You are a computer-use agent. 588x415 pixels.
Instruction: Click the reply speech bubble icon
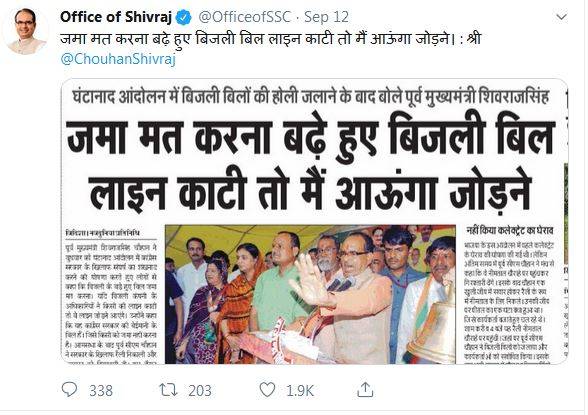pyautogui.click(x=69, y=390)
